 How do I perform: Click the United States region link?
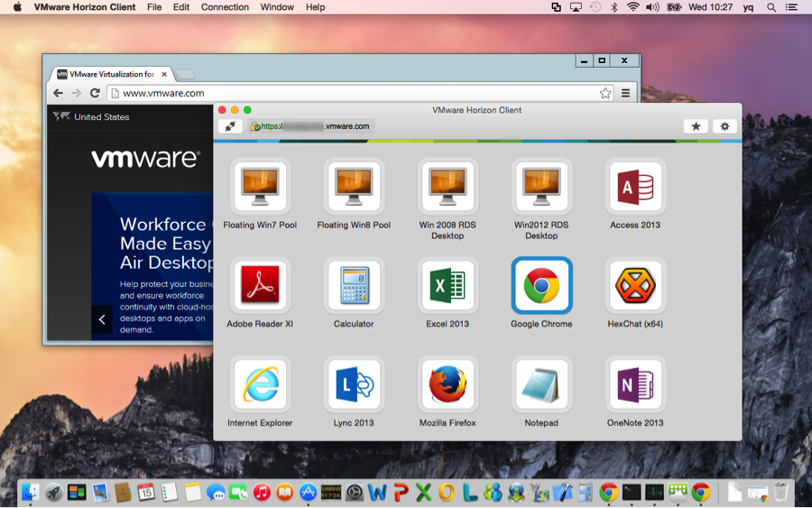coord(101,117)
